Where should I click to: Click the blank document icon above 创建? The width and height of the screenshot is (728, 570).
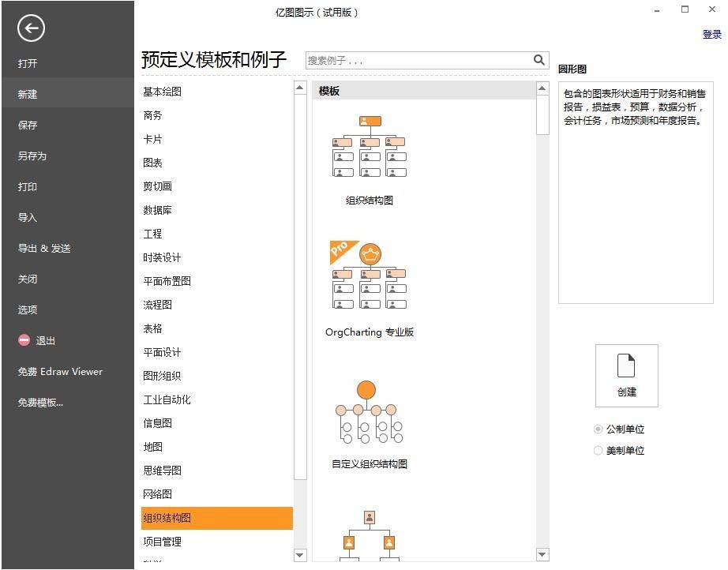(625, 366)
